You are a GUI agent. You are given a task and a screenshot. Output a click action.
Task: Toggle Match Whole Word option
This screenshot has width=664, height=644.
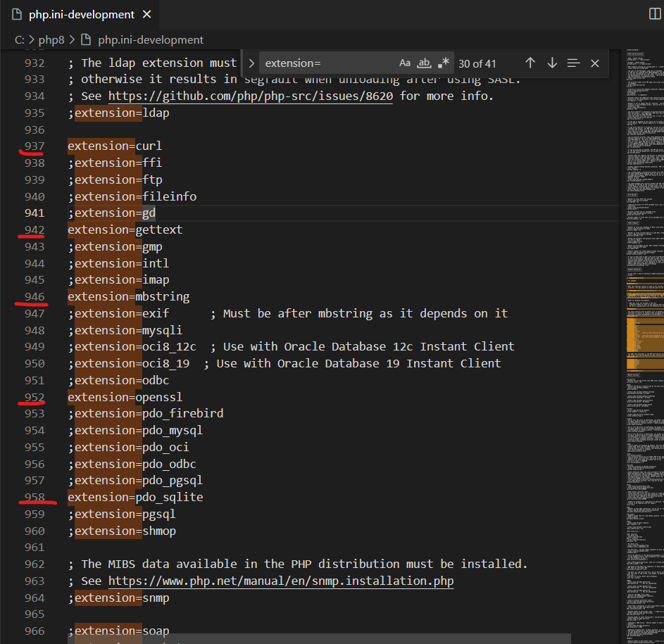(x=424, y=63)
